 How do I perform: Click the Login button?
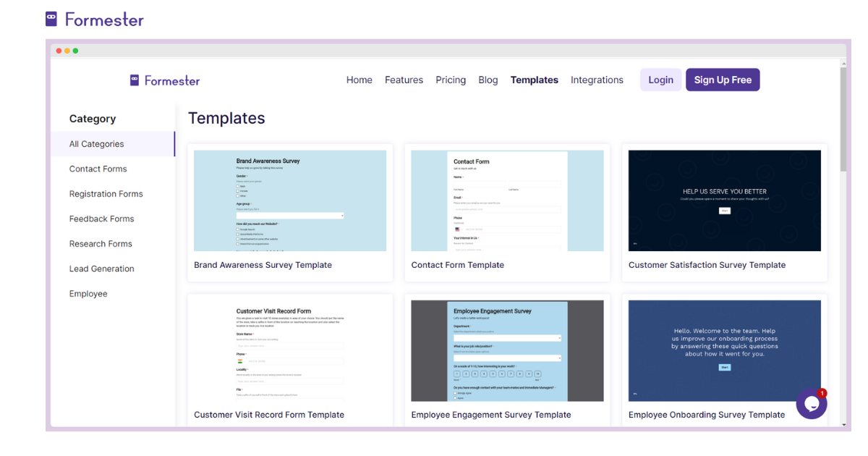[660, 80]
